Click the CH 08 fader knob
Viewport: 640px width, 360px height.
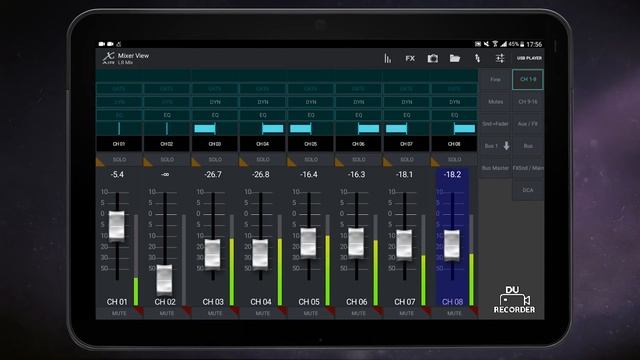point(452,244)
